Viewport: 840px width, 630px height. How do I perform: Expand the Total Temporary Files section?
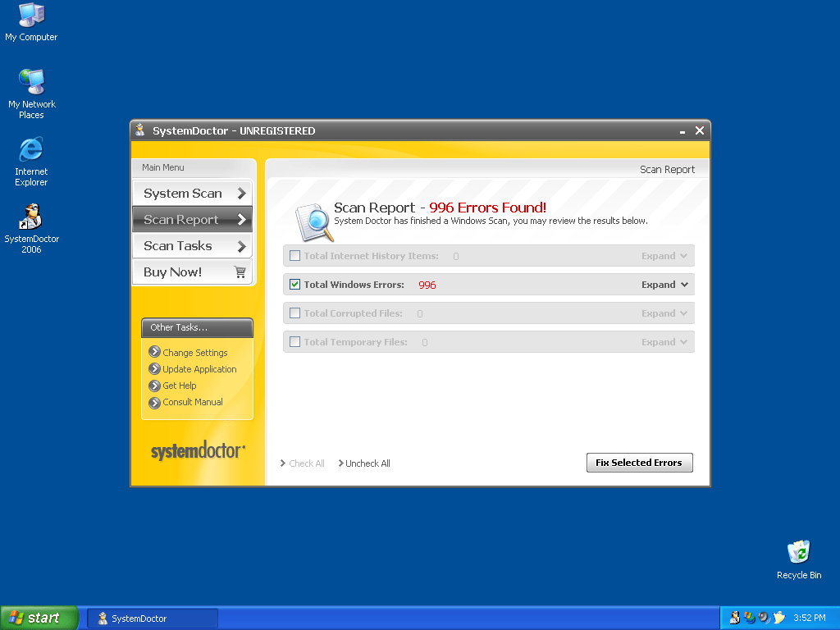point(664,342)
